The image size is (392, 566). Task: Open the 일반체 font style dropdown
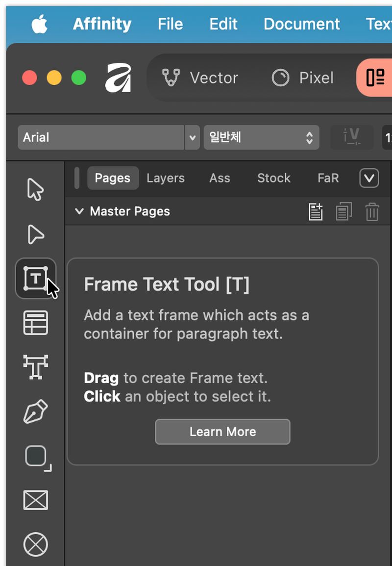tap(261, 137)
